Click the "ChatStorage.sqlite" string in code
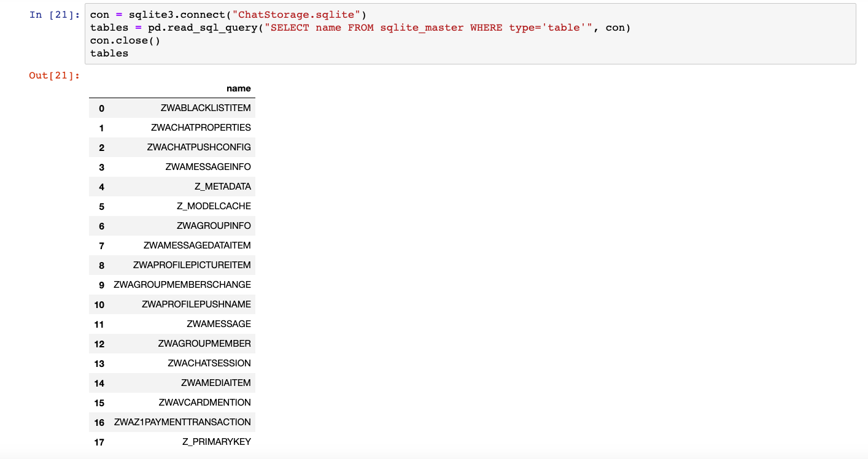The height and width of the screenshot is (459, 868). tap(296, 15)
